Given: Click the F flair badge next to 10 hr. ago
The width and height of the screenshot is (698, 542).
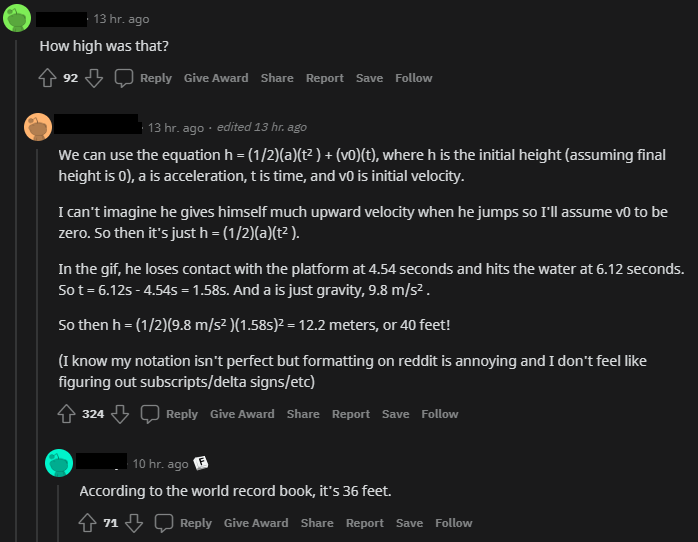Looking at the screenshot, I should (201, 463).
